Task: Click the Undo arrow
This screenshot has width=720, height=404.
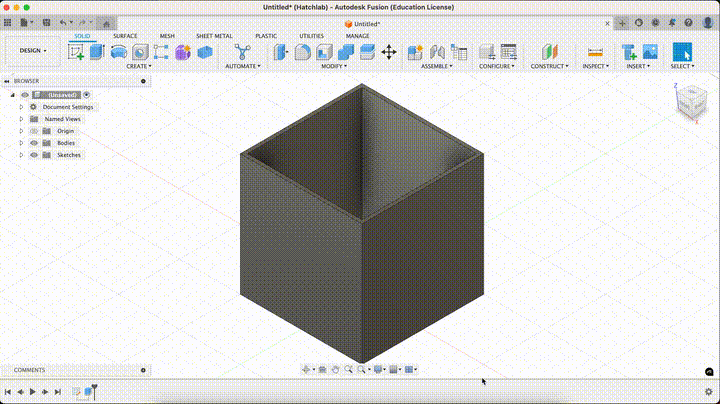Action: 63,22
